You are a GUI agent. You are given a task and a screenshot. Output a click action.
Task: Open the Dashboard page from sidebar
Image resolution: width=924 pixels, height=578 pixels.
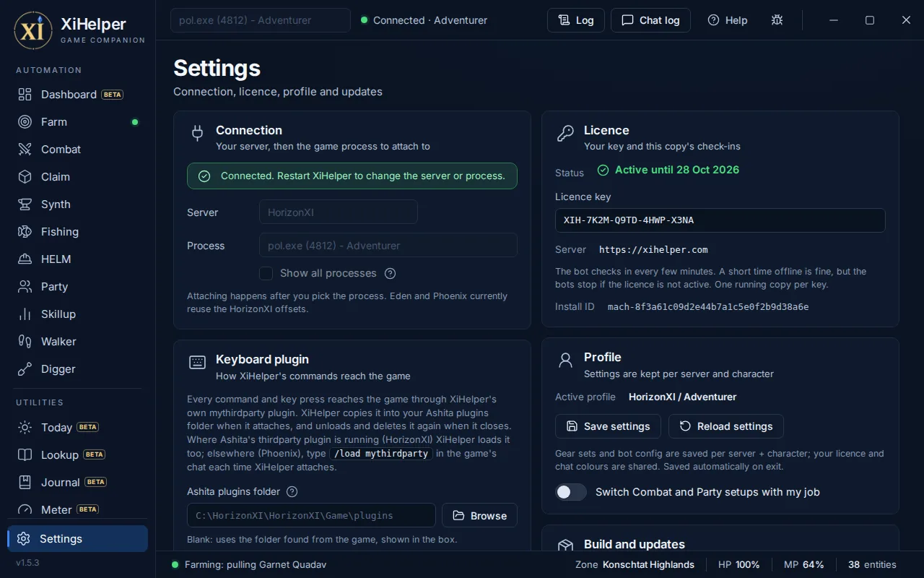pos(78,95)
